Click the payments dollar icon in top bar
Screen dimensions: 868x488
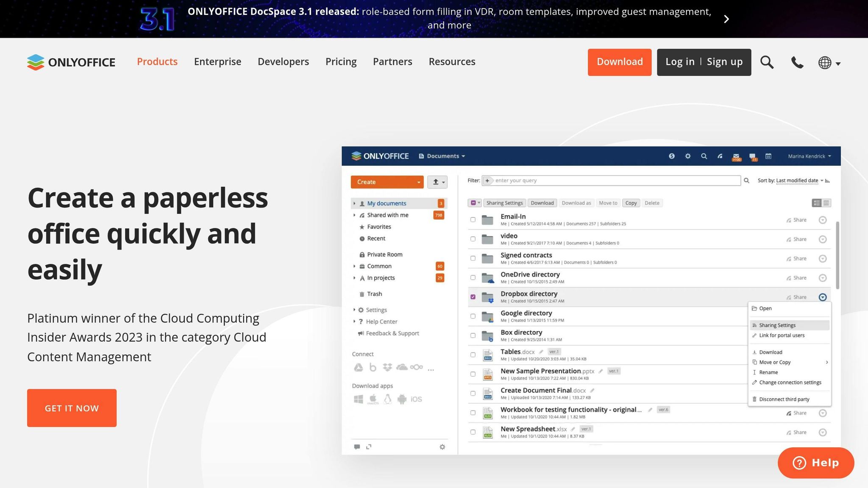672,156
